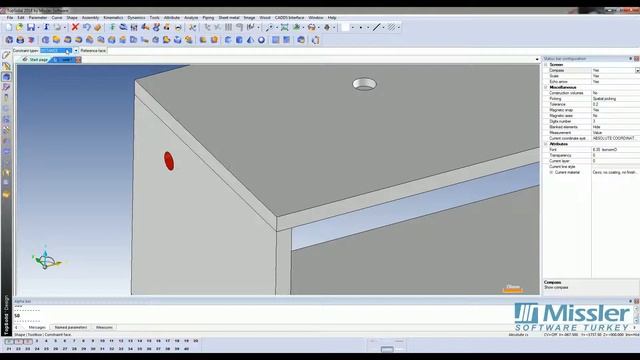
Task: Click the Magnetic snap value
Action: pyautogui.click(x=616, y=110)
